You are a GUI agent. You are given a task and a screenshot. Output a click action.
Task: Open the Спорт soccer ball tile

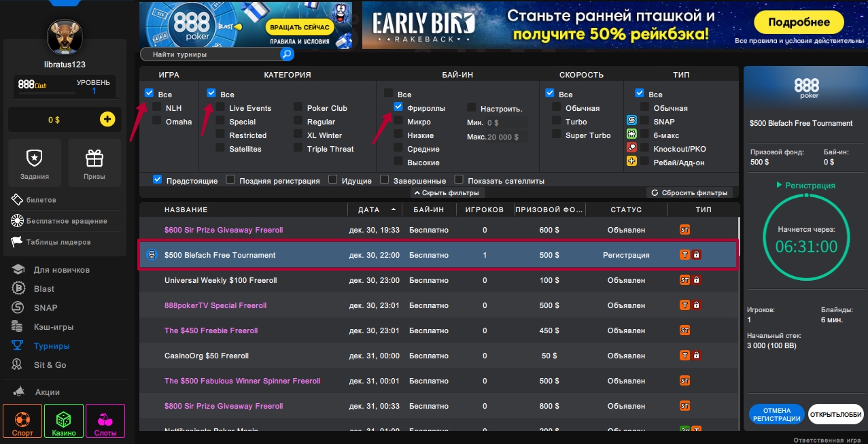22,421
